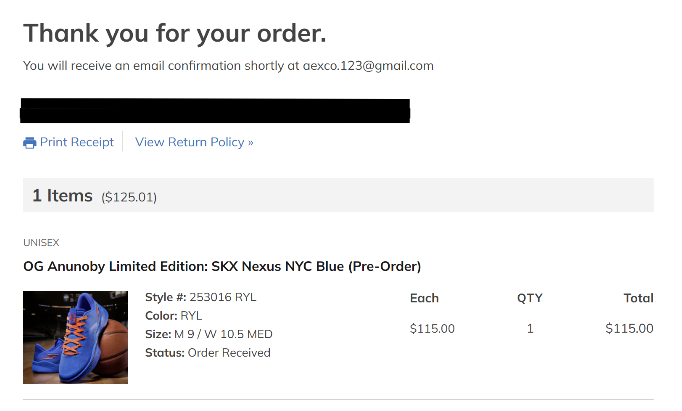Click the Status: Order Received line
The height and width of the screenshot is (411, 682).
tap(208, 353)
